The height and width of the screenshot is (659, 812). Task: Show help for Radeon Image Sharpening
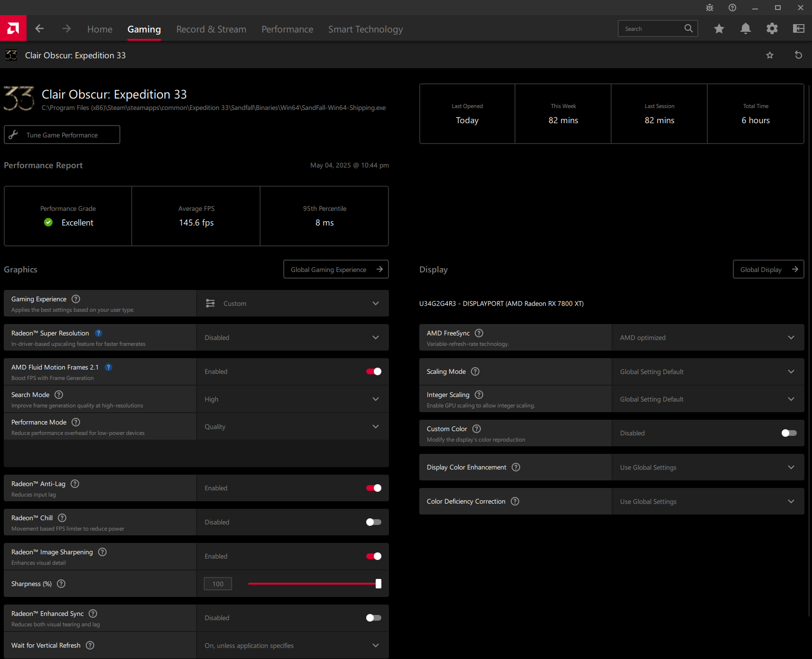point(102,552)
